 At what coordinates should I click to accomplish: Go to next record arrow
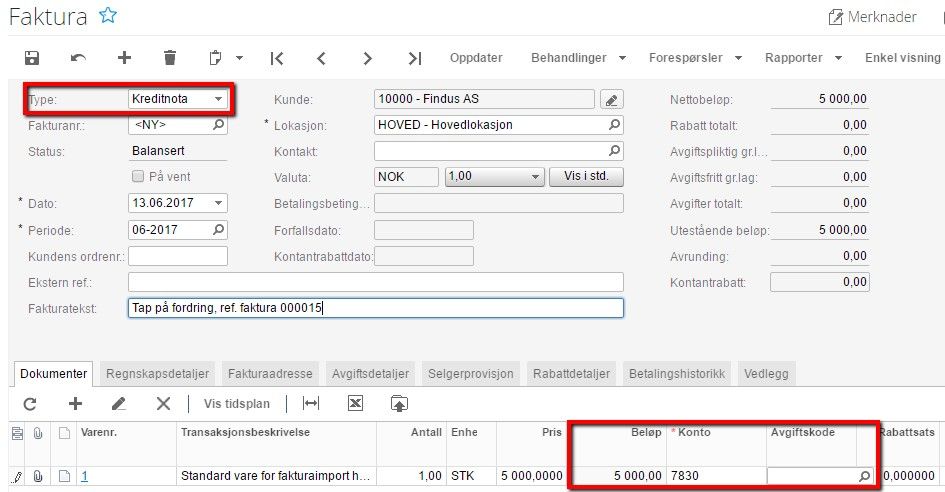pos(368,58)
